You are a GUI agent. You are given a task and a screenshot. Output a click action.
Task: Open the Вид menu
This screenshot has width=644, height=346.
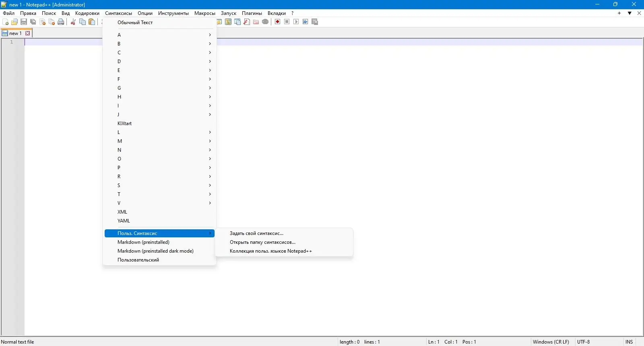click(66, 13)
